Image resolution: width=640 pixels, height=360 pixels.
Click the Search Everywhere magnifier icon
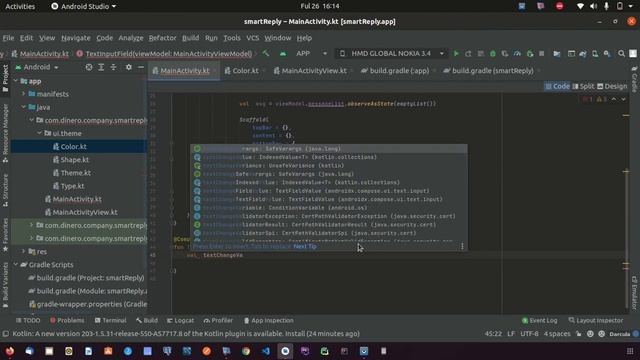[621, 53]
